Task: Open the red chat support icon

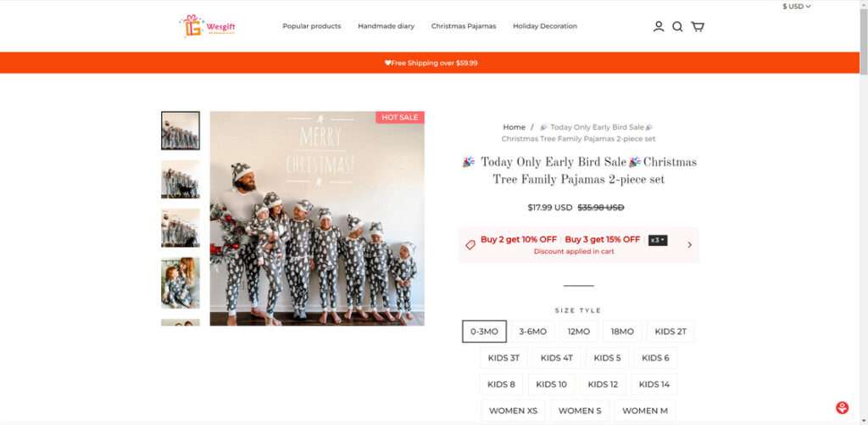Action: 842,408
